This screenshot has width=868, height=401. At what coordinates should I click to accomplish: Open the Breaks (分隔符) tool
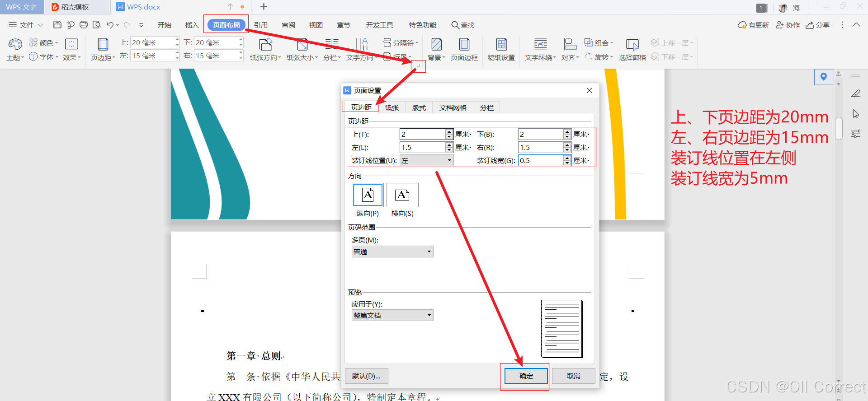(x=401, y=43)
